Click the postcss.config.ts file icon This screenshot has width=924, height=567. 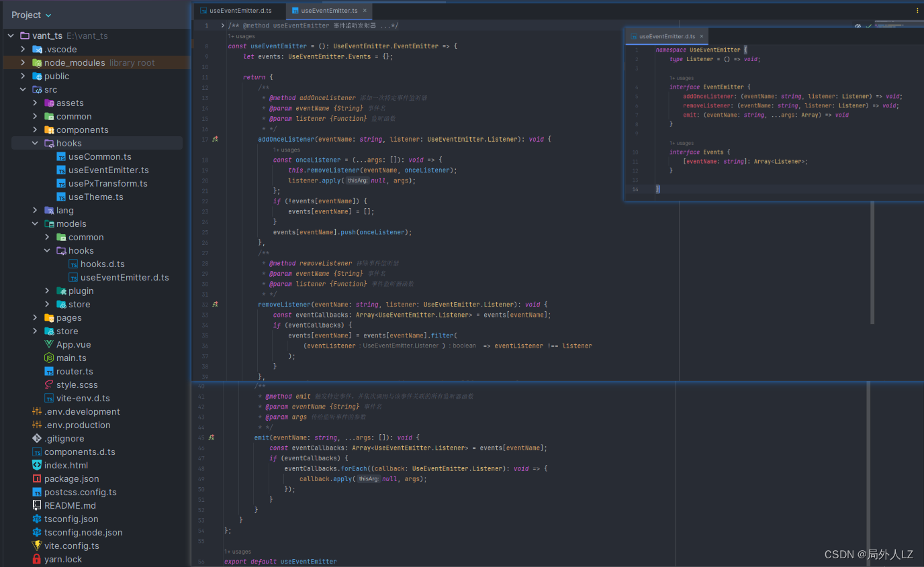[x=37, y=492]
